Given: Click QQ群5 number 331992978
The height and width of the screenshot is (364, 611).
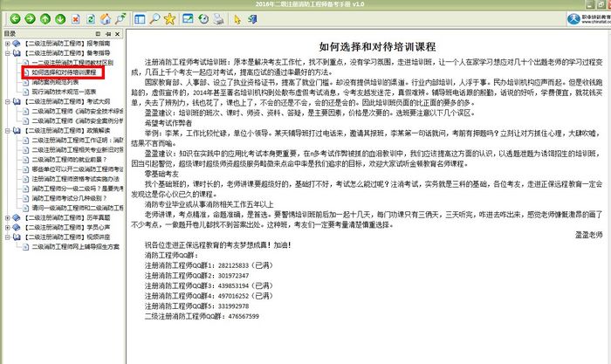Looking at the screenshot, I should [233, 306].
